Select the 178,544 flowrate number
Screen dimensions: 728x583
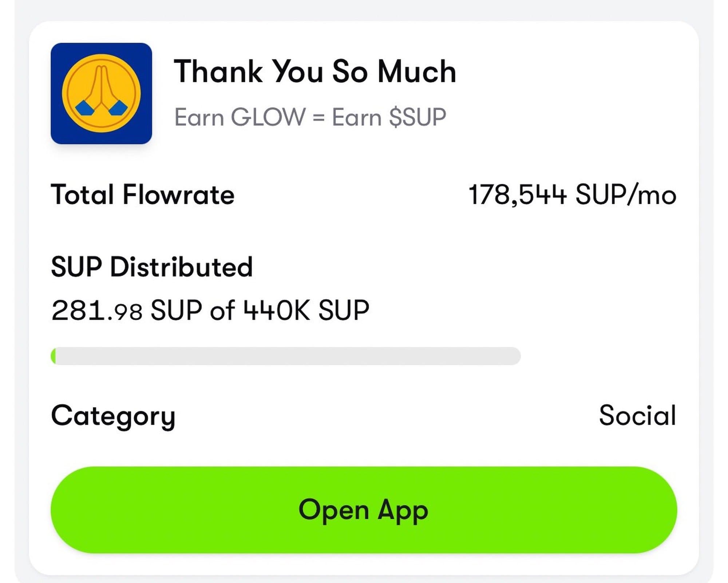pos(517,194)
